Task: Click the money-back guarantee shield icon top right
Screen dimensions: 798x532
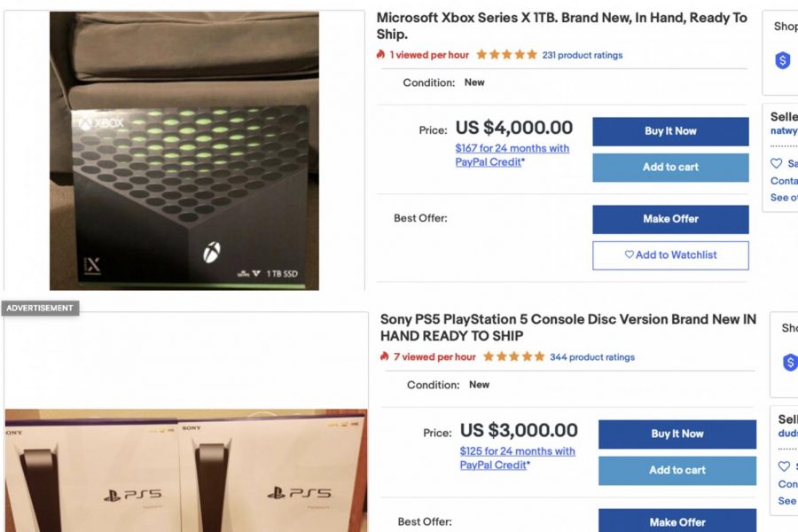Action: (x=781, y=61)
